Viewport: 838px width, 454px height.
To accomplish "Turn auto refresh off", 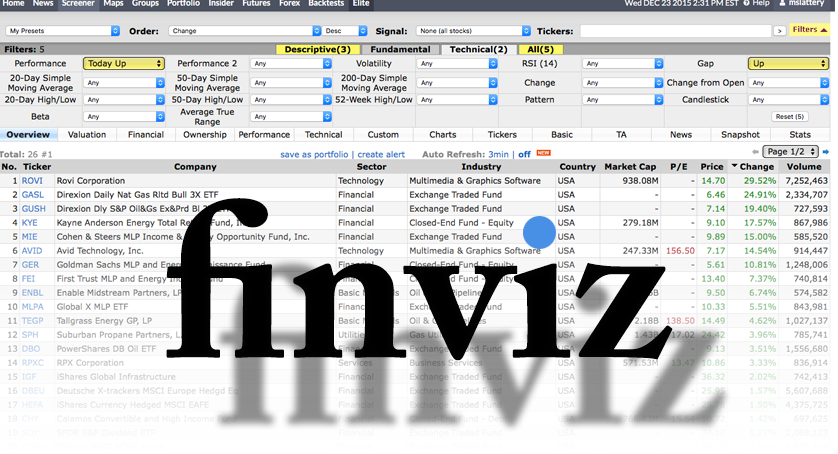I will 524,154.
